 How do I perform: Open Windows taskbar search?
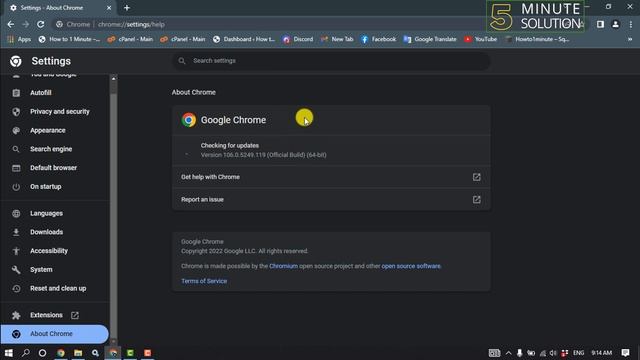(x=25, y=353)
